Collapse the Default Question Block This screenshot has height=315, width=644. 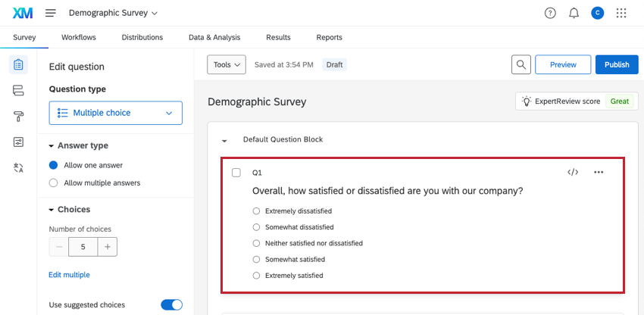(x=224, y=140)
